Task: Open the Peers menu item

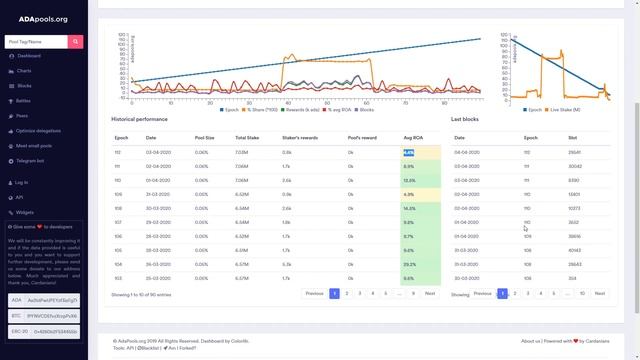Action: click(x=22, y=116)
